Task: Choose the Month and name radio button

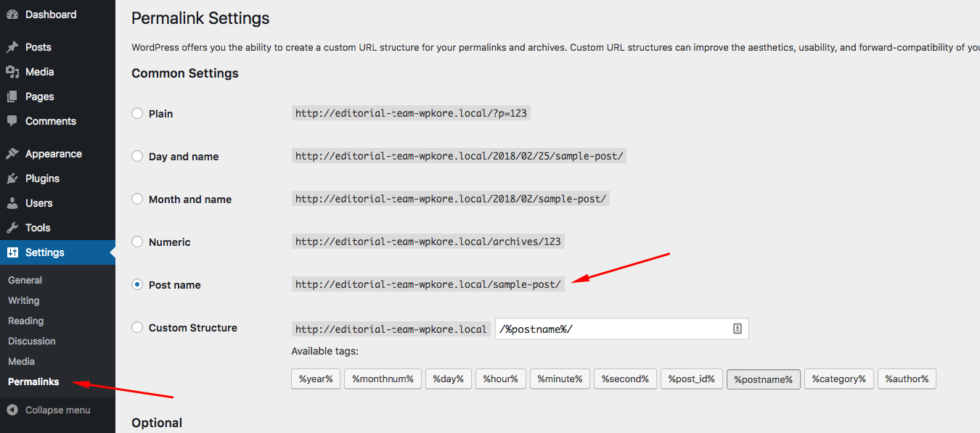Action: click(x=137, y=199)
